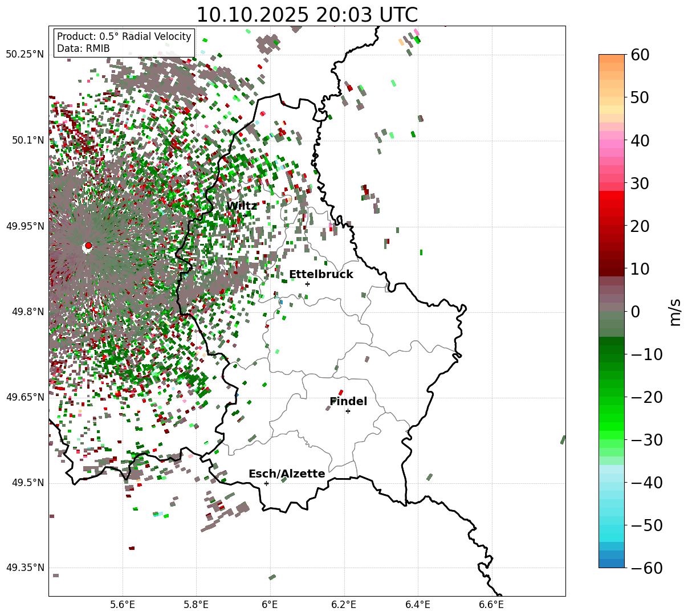Click the Esch/Alzette city label

(287, 474)
